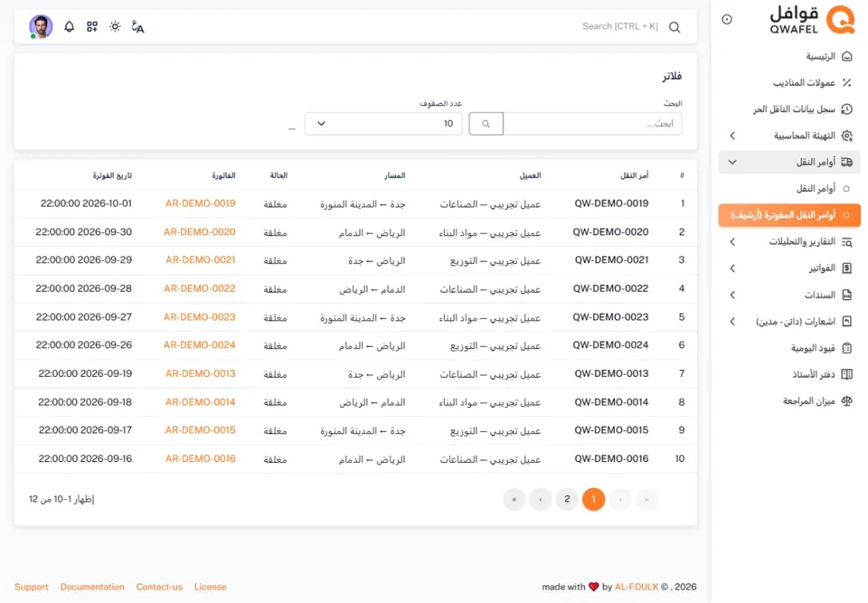The width and height of the screenshot is (868, 603).
Task: Expand the التقارير والتحليلات chevron
Action: 732,242
